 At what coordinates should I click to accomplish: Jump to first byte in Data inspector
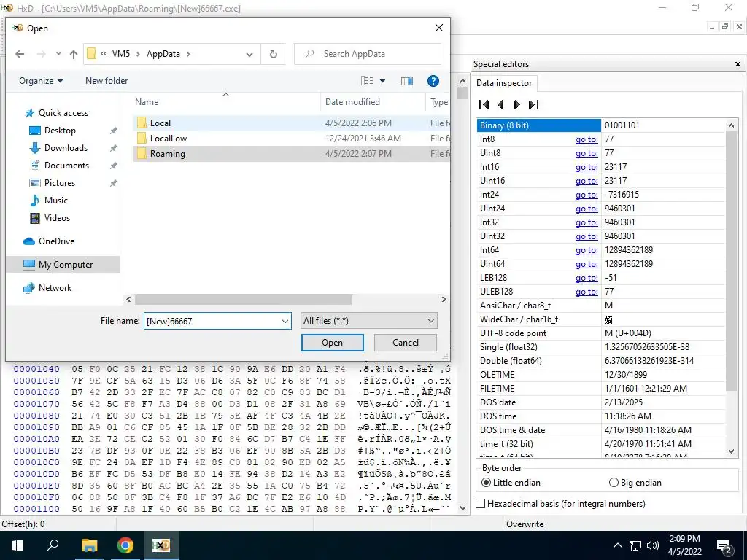pyautogui.click(x=484, y=104)
